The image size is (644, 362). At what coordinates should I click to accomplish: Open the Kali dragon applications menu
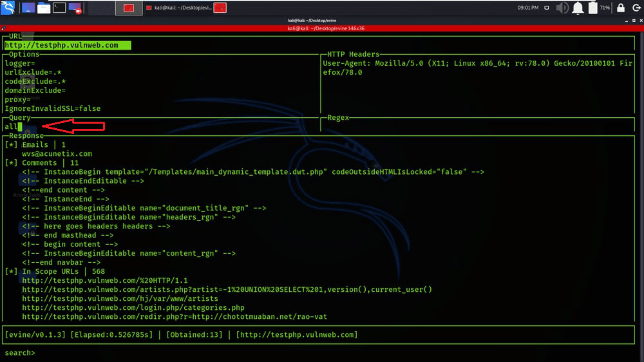tap(8, 7)
